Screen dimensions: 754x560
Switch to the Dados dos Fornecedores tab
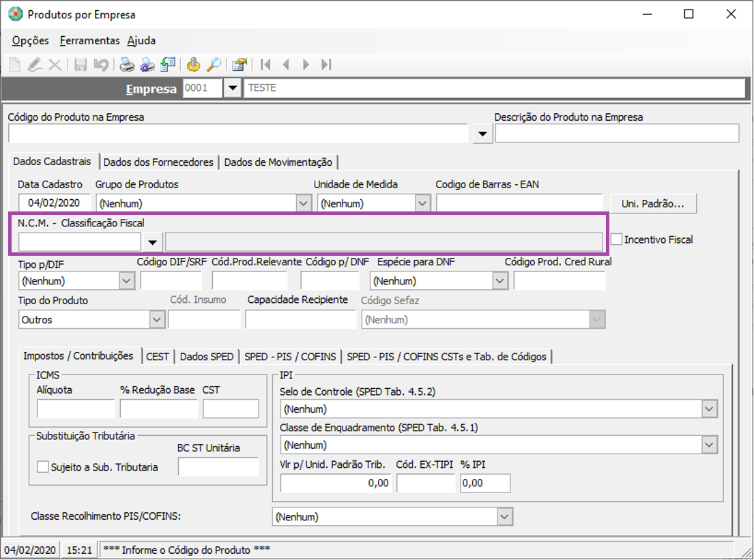pyautogui.click(x=158, y=162)
